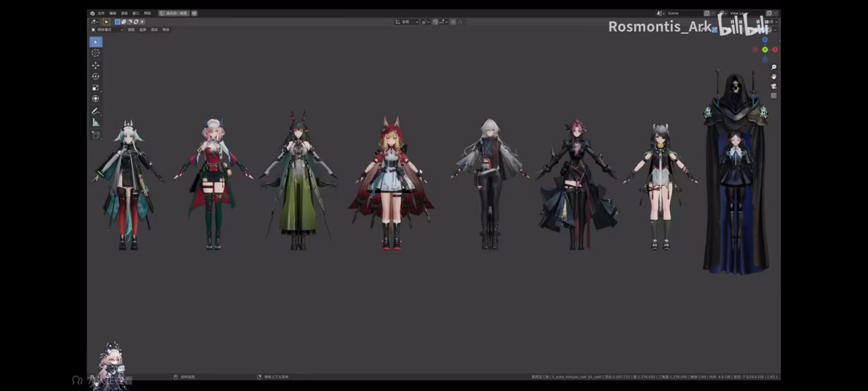The height and width of the screenshot is (391, 868).
Task: Choose the invert-selection mode icon
Action: point(136,22)
